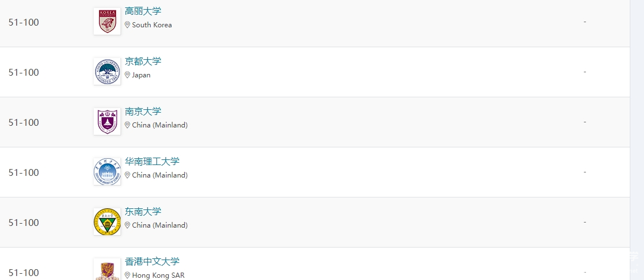Open the 东南大学 university link
Image resolution: width=644 pixels, height=280 pixels.
[143, 212]
